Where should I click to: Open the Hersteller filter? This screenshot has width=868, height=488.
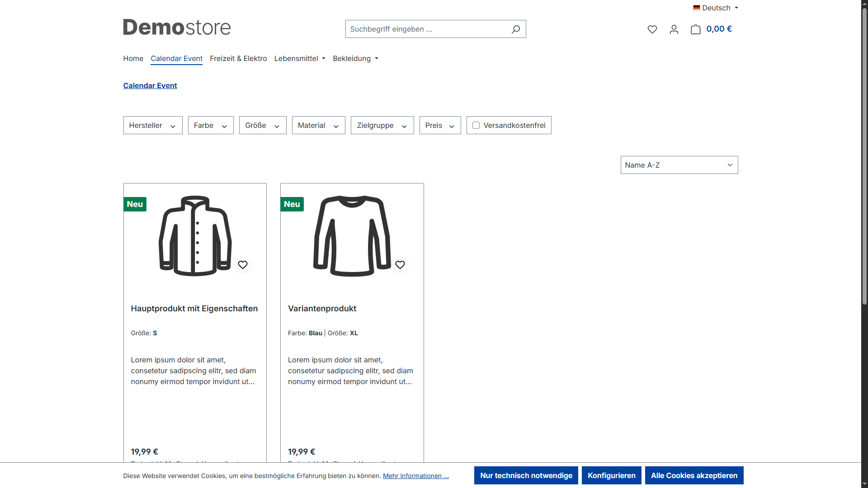[x=152, y=125]
